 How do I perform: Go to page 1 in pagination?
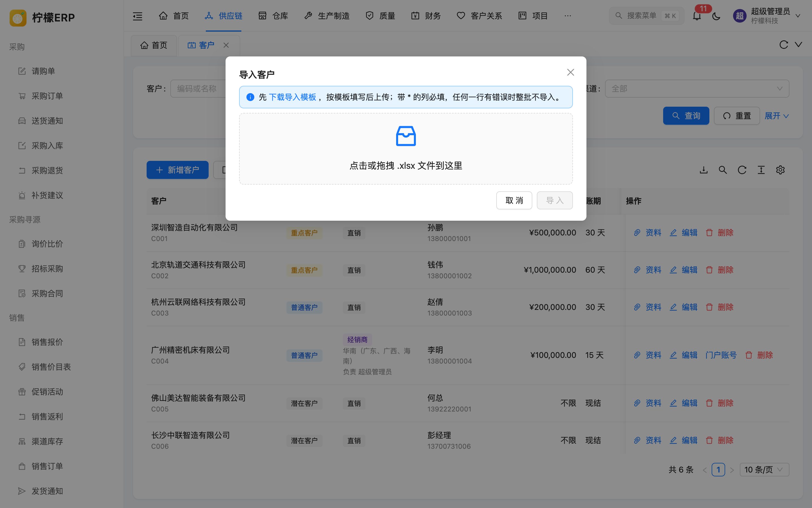pos(718,469)
